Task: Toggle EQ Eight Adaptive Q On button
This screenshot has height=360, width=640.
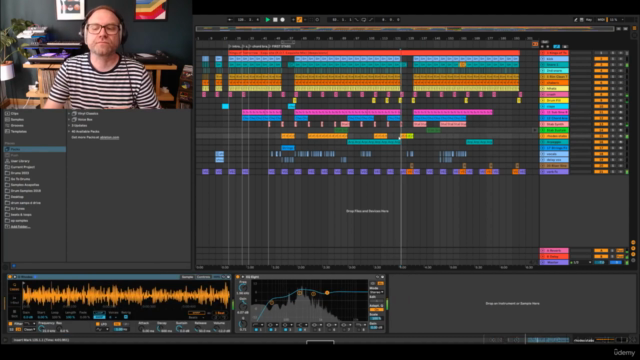Action: (x=377, y=309)
